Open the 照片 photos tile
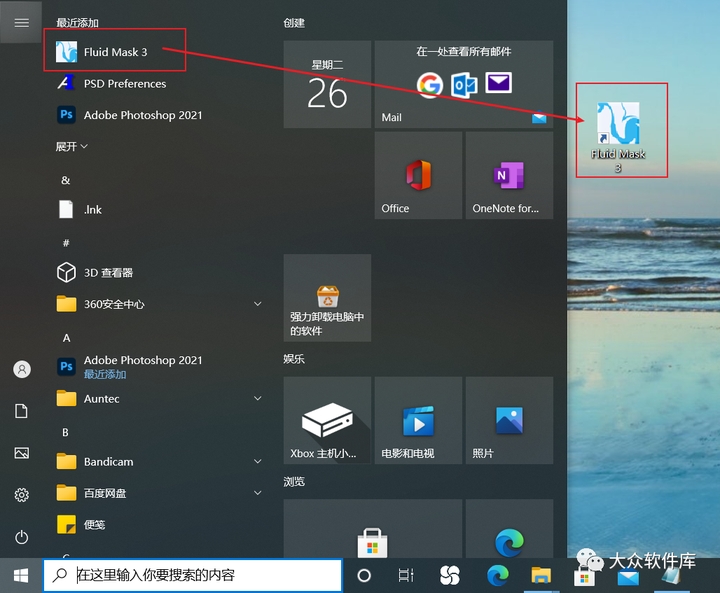Image resolution: width=720 pixels, height=593 pixels. pyautogui.click(x=509, y=420)
